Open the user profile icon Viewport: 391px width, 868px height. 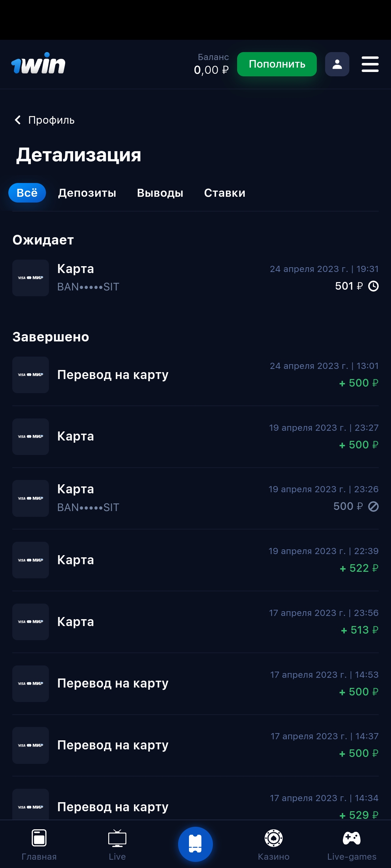coord(337,64)
